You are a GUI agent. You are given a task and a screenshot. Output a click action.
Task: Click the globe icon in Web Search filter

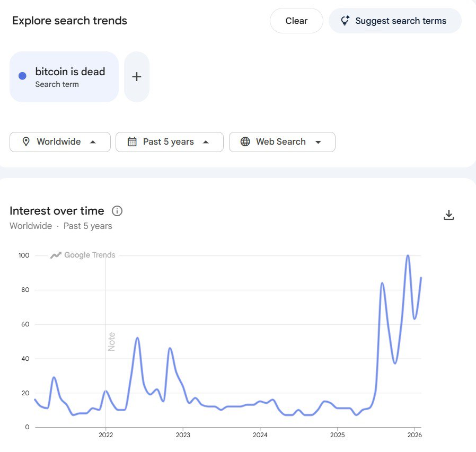click(245, 142)
